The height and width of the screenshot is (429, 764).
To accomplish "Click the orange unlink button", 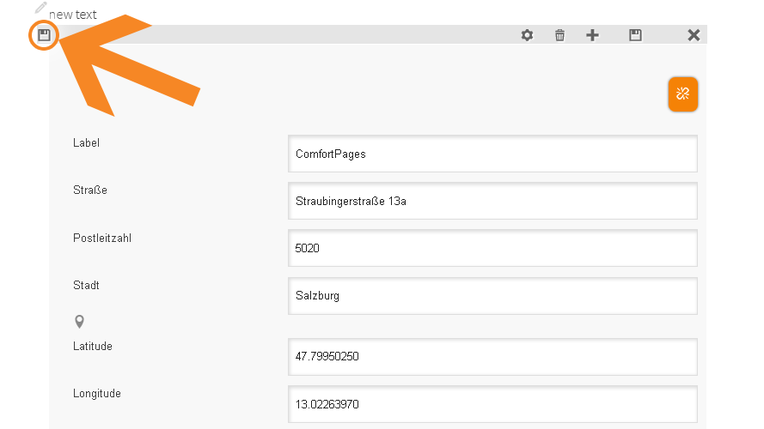I will [683, 94].
